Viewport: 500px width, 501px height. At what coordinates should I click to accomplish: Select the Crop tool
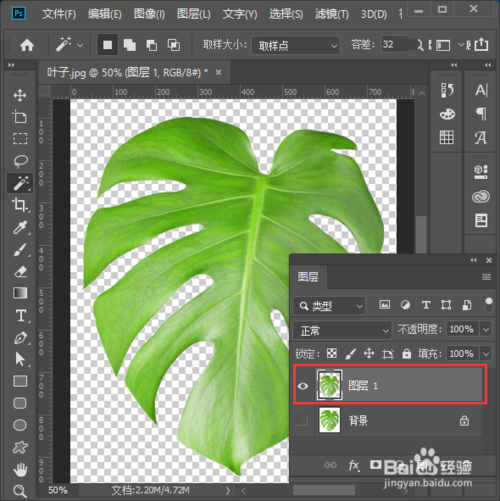20,205
